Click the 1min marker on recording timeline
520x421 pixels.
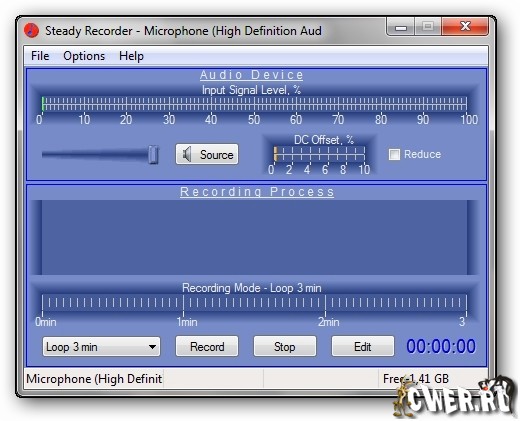click(187, 322)
